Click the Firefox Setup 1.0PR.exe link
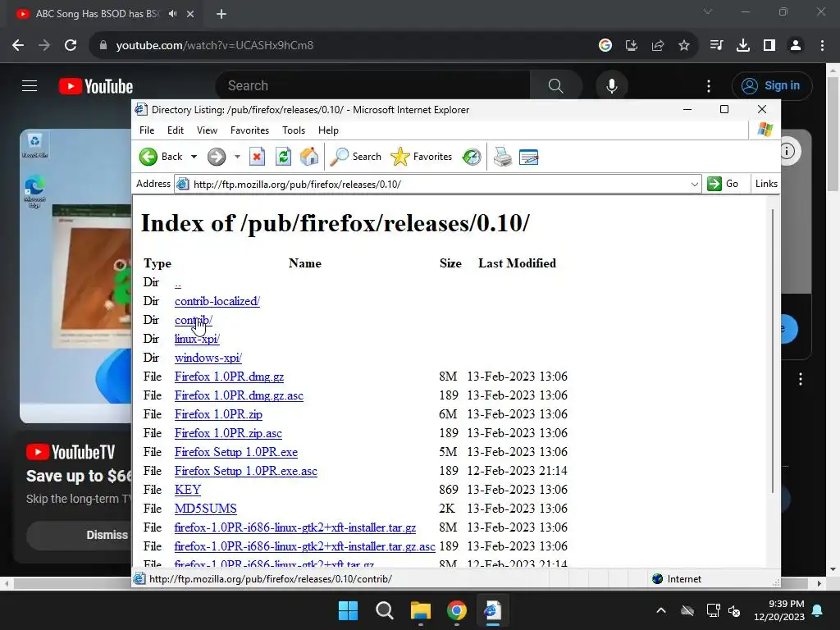 click(x=236, y=452)
